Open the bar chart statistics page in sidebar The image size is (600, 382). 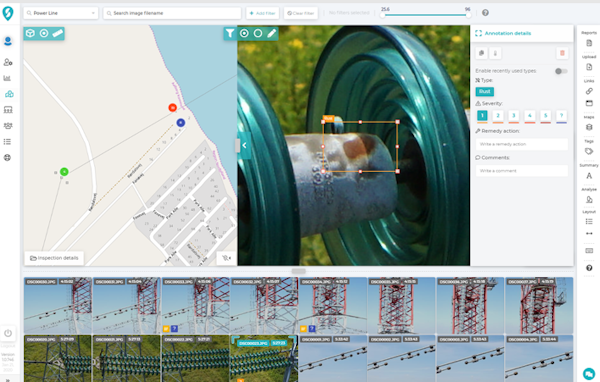click(7, 78)
